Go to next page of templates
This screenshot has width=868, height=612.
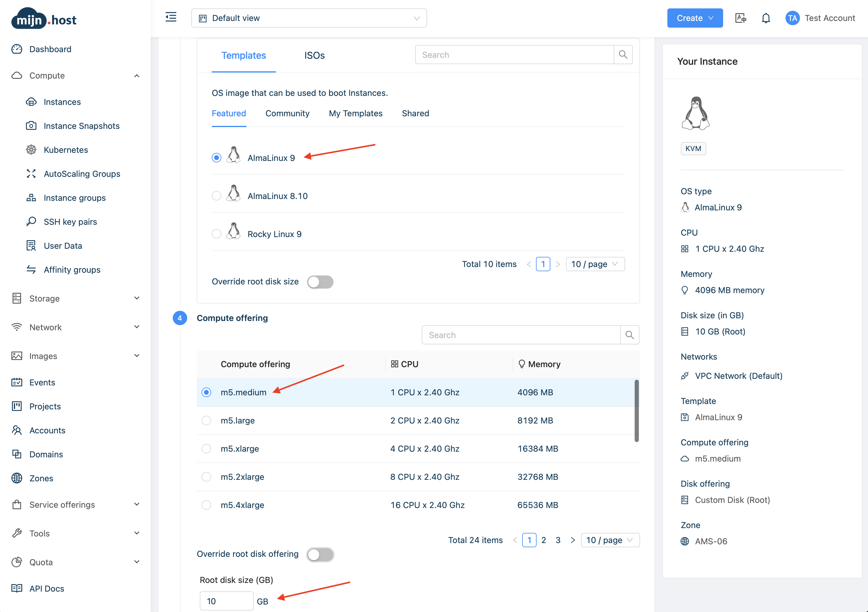(x=558, y=264)
